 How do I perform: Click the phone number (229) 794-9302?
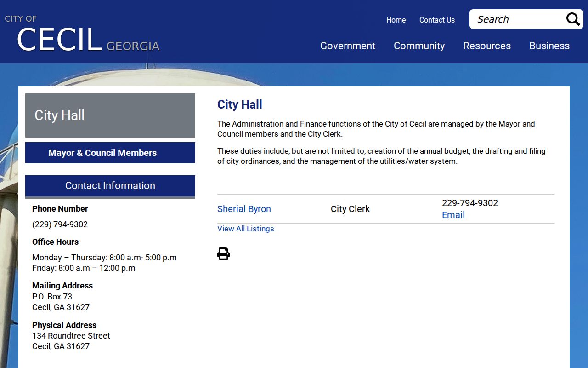point(60,224)
